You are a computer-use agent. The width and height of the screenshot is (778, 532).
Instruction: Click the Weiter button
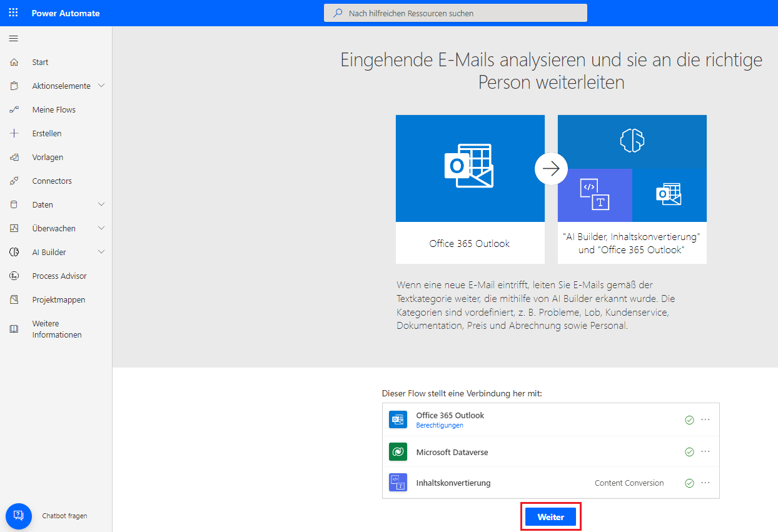pyautogui.click(x=551, y=517)
